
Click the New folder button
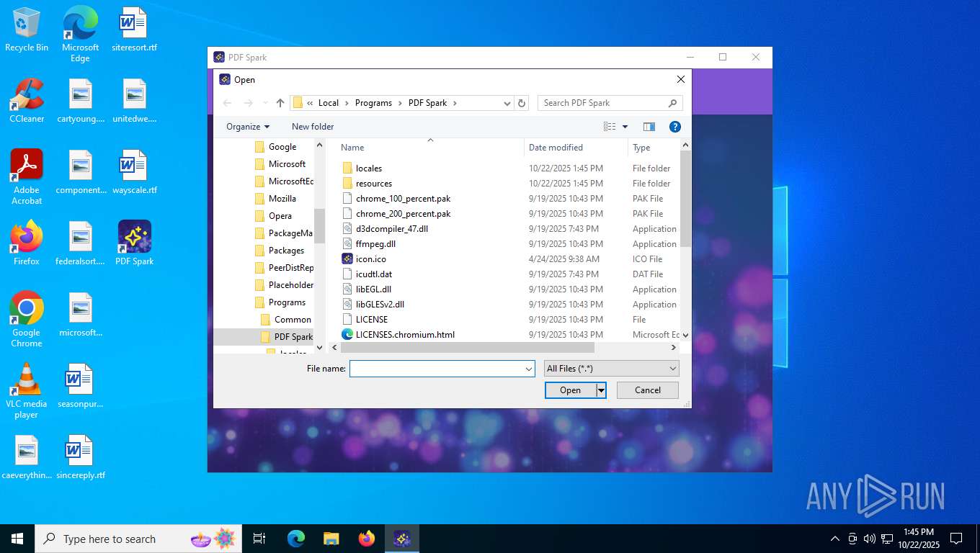pyautogui.click(x=313, y=127)
